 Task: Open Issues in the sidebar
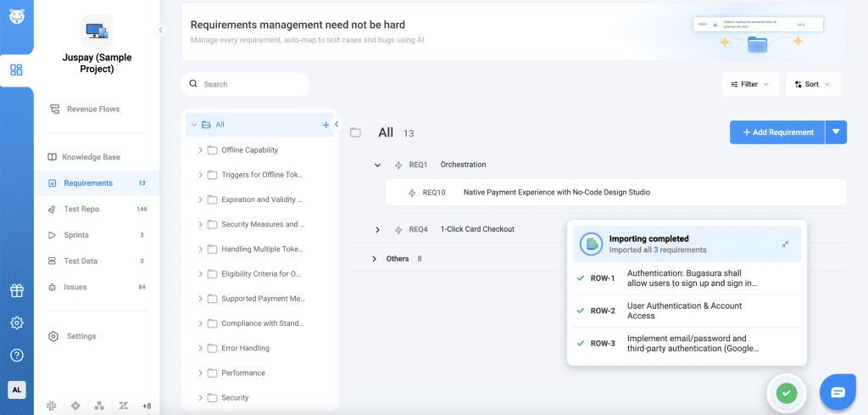[75, 287]
